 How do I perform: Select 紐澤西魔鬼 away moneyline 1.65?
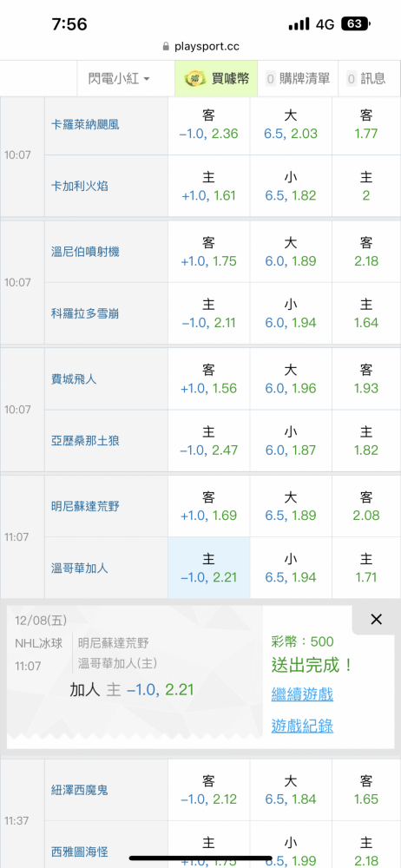click(x=366, y=790)
